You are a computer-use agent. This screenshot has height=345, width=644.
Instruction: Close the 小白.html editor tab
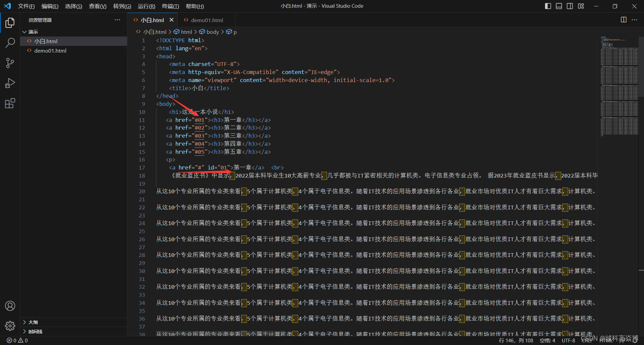(x=171, y=20)
